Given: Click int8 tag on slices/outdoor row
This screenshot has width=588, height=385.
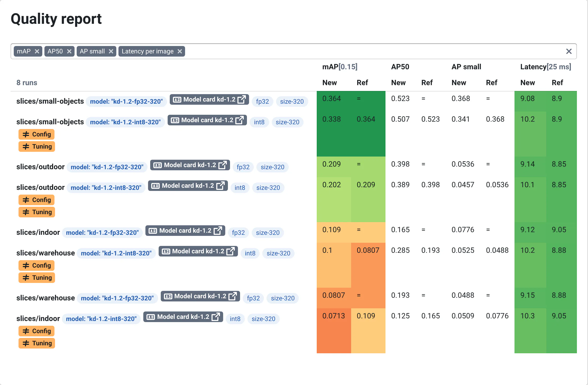Looking at the screenshot, I should click(x=240, y=188).
